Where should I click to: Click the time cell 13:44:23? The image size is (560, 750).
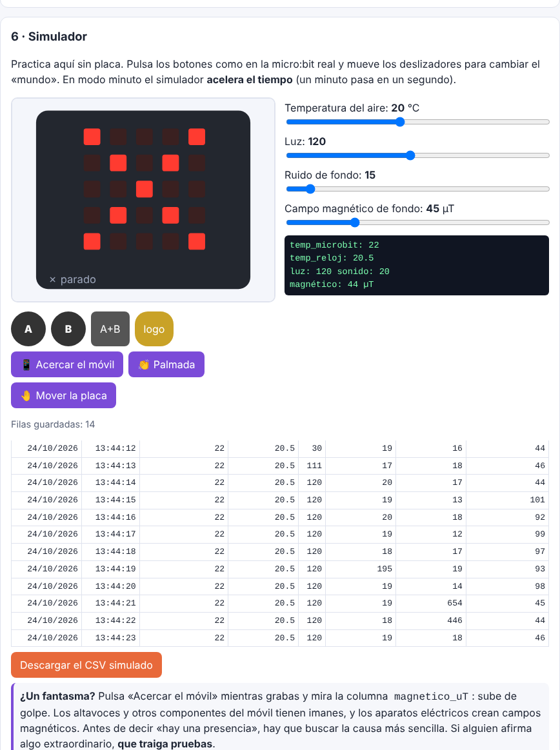coord(115,638)
